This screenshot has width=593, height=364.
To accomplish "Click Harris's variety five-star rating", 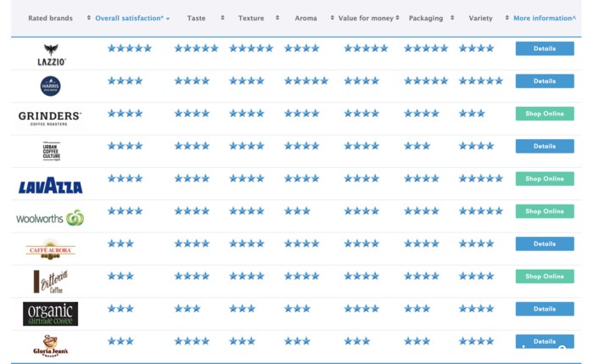I will [481, 81].
